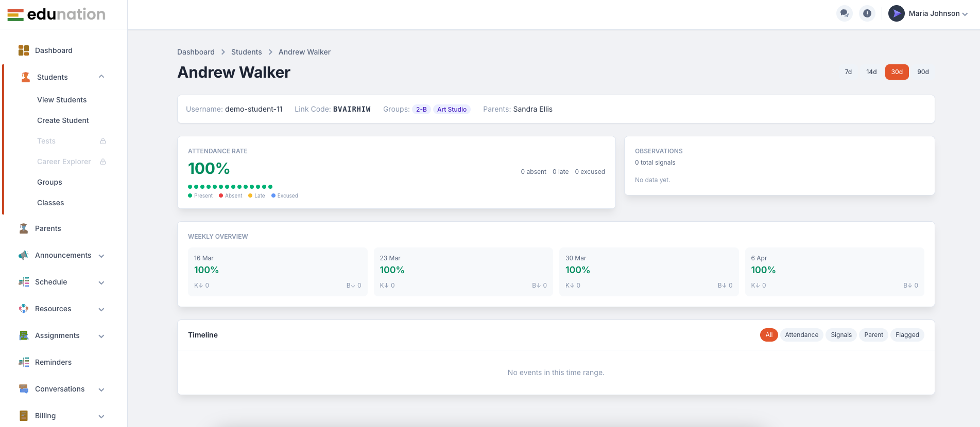The height and width of the screenshot is (427, 980).
Task: Open Create Student in sidebar
Action: (x=63, y=120)
